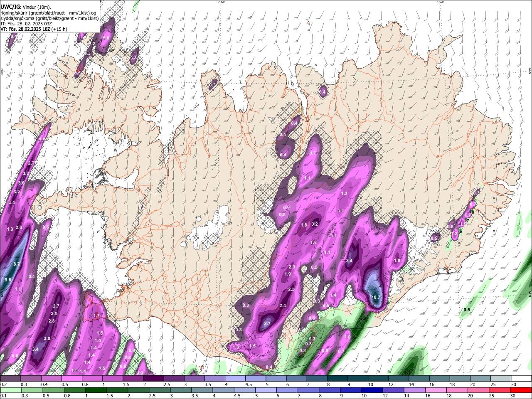Click the "IT: Fös. 28. 02. 2025 03Z" line

(26, 24)
